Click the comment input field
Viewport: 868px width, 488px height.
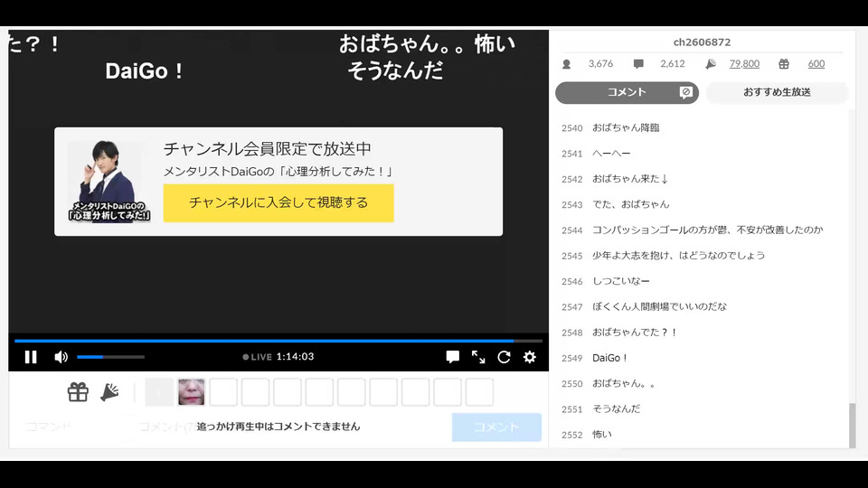[x=291, y=427]
